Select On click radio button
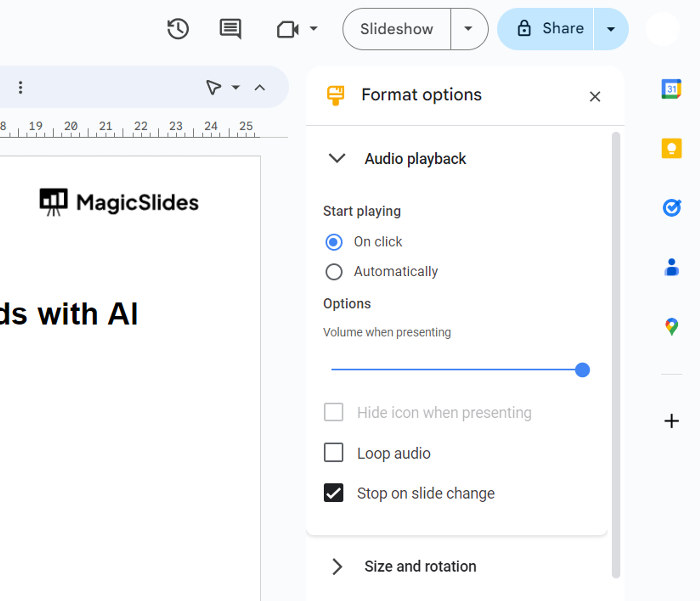 (334, 241)
